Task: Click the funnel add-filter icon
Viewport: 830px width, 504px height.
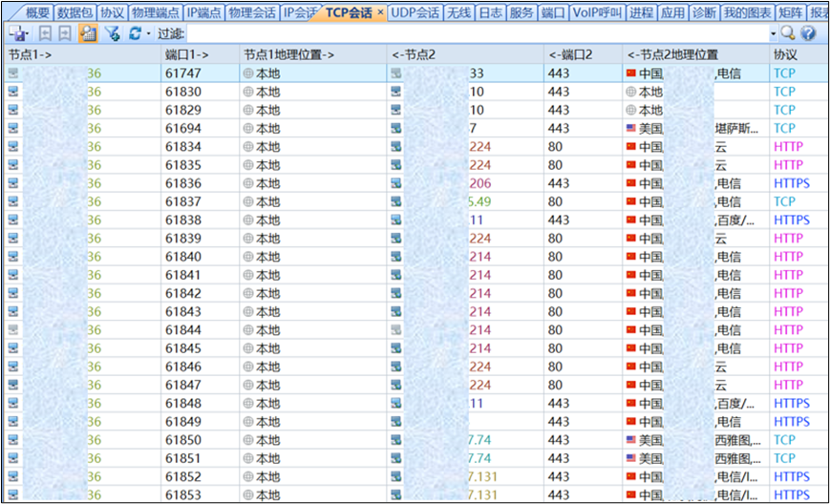Action: pyautogui.click(x=112, y=33)
